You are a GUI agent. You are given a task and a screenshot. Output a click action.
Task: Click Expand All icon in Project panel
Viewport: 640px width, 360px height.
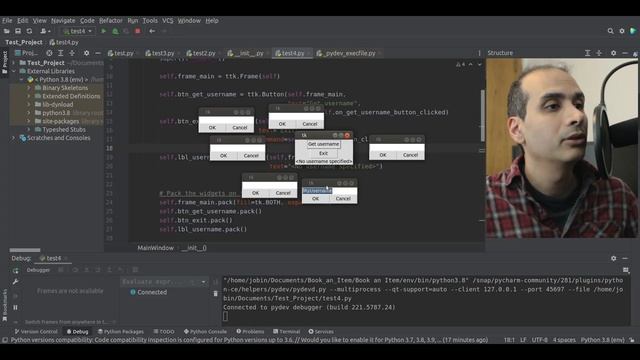click(60, 53)
